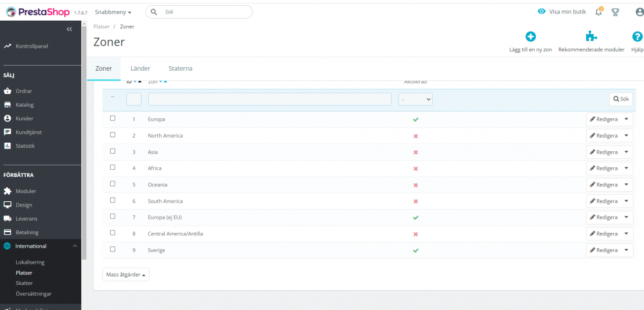Select the checkbox for Europa row
Image resolution: width=644 pixels, height=310 pixels.
113,118
